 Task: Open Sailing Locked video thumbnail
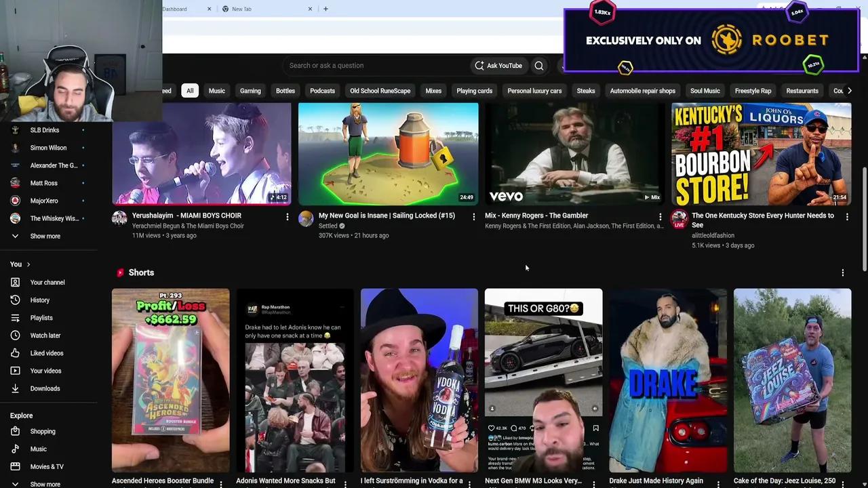point(388,154)
